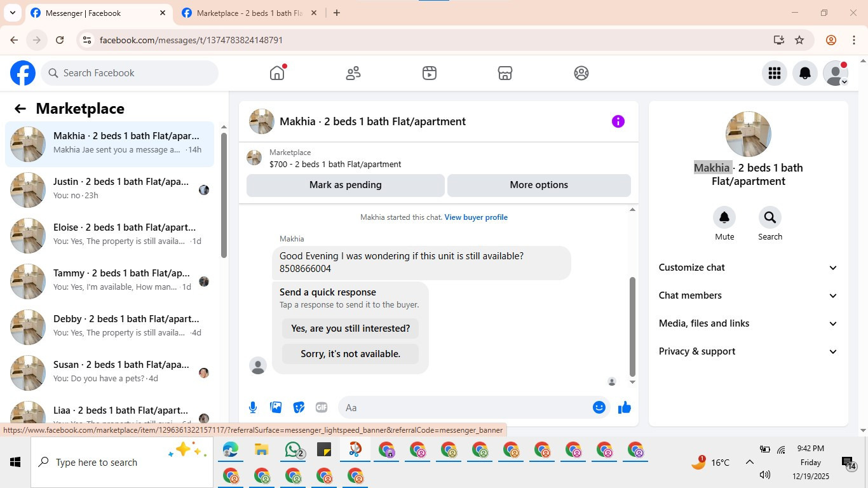Image resolution: width=868 pixels, height=488 pixels.
Task: Open the emoji picker
Action: coord(599,408)
